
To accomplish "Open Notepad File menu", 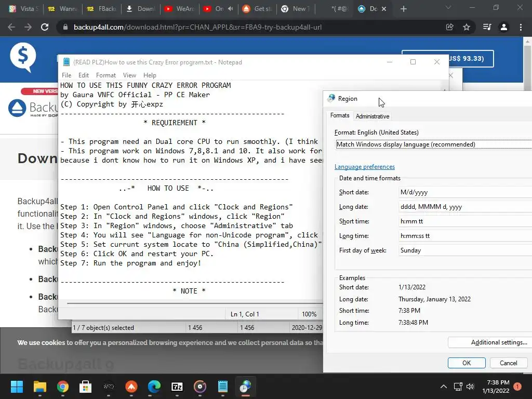I will [66, 75].
